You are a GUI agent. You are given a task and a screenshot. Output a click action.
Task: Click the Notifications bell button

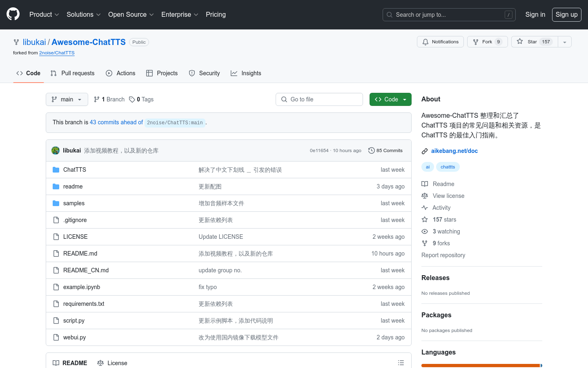pyautogui.click(x=440, y=42)
